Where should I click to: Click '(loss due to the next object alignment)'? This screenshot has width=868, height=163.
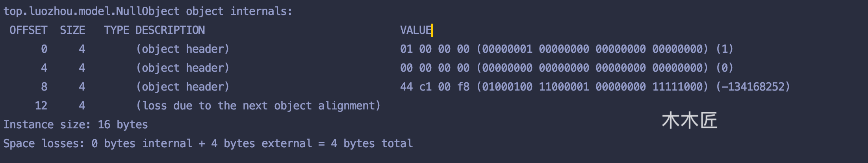coord(258,106)
